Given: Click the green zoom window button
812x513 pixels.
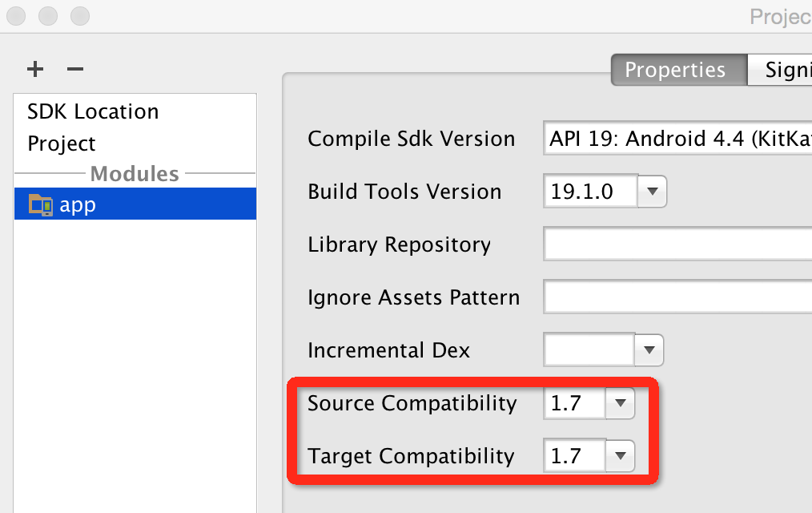Looking at the screenshot, I should pos(79,15).
